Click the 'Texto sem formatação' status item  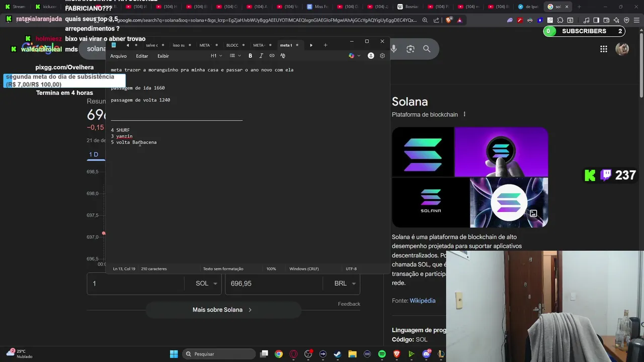[223, 269]
